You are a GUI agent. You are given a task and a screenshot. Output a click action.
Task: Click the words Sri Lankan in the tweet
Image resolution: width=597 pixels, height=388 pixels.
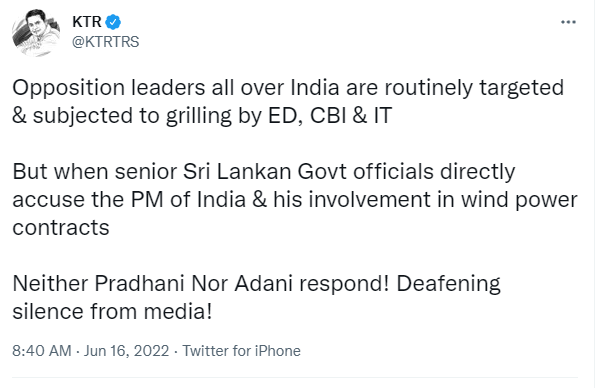pos(237,172)
